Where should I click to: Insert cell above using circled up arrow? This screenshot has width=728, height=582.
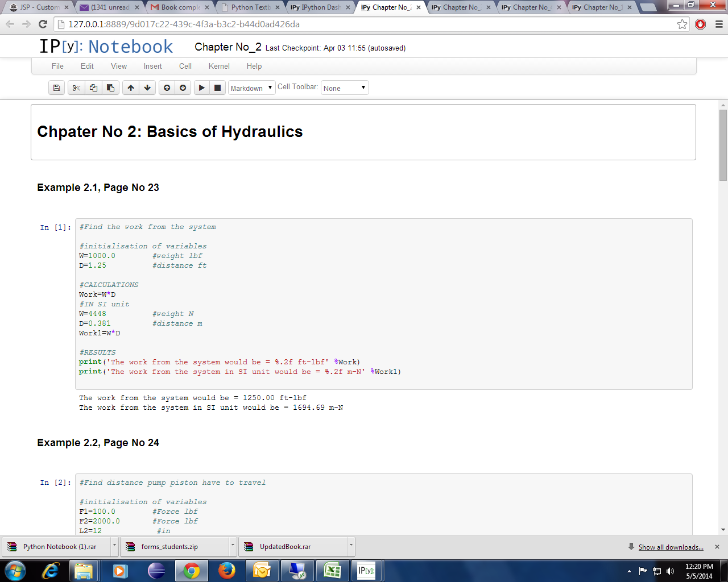point(167,88)
